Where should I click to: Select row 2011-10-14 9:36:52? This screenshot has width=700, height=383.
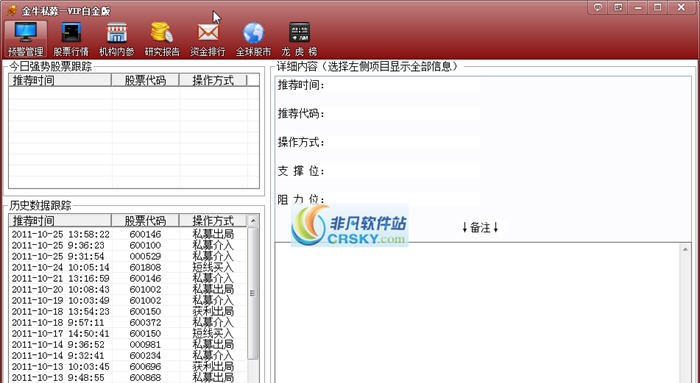click(x=128, y=344)
